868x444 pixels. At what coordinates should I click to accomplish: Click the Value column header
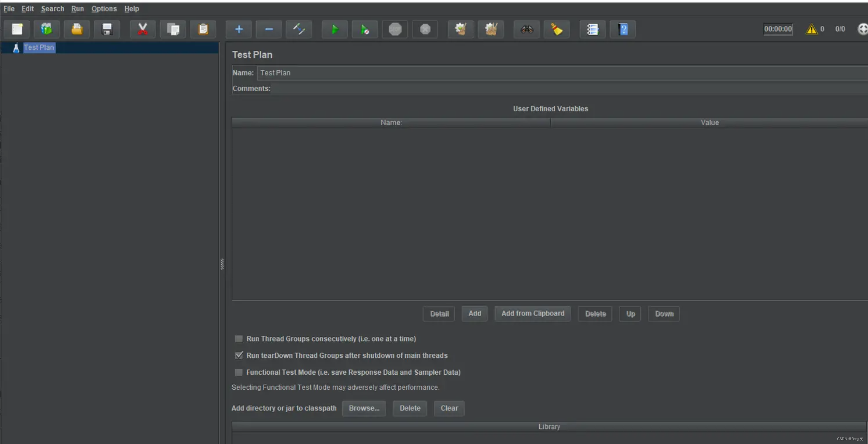point(709,123)
